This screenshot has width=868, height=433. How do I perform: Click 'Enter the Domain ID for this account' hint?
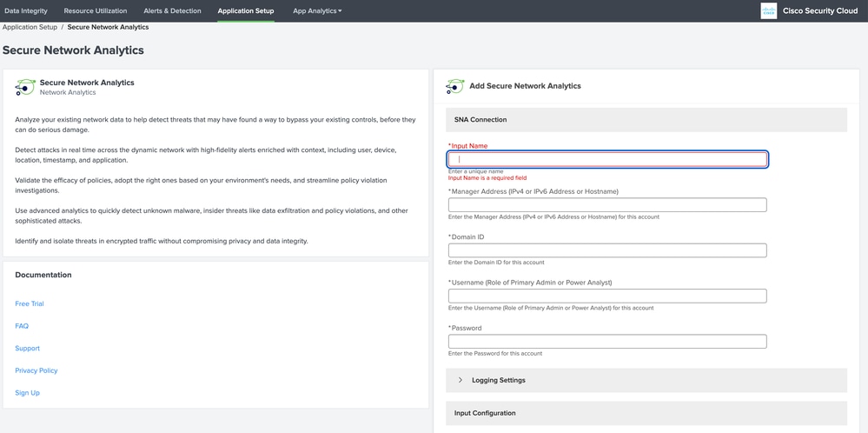click(496, 263)
